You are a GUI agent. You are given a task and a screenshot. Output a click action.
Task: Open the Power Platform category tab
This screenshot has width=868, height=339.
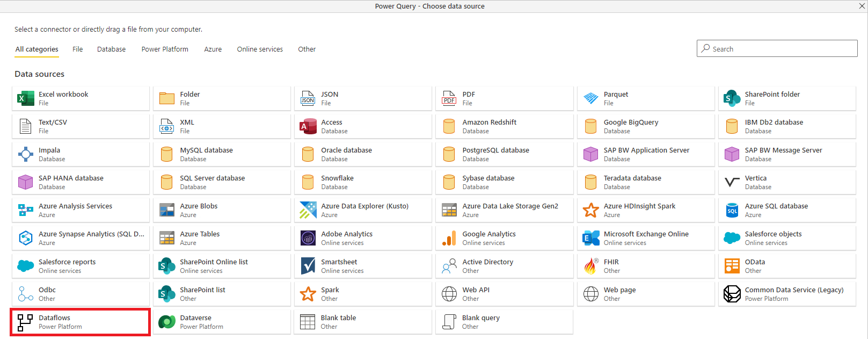tap(165, 49)
